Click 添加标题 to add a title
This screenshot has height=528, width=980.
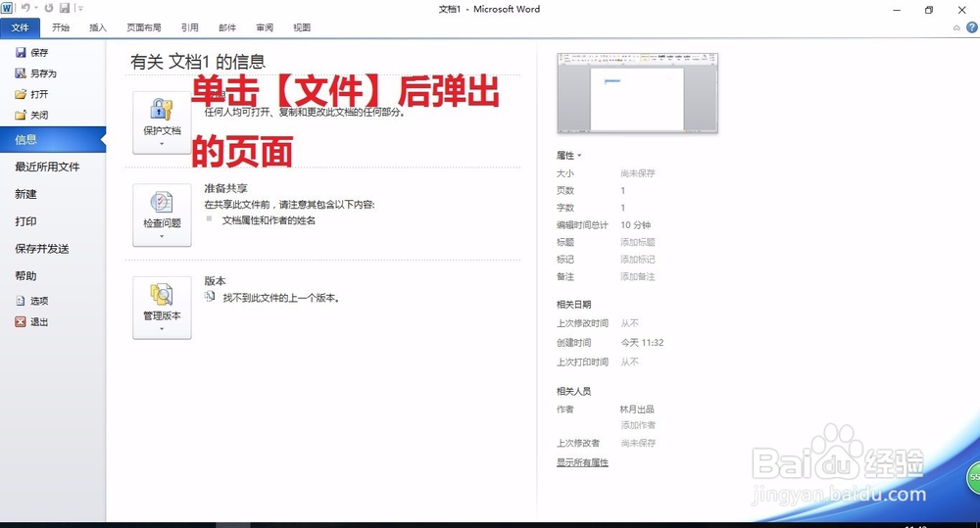tap(638, 242)
